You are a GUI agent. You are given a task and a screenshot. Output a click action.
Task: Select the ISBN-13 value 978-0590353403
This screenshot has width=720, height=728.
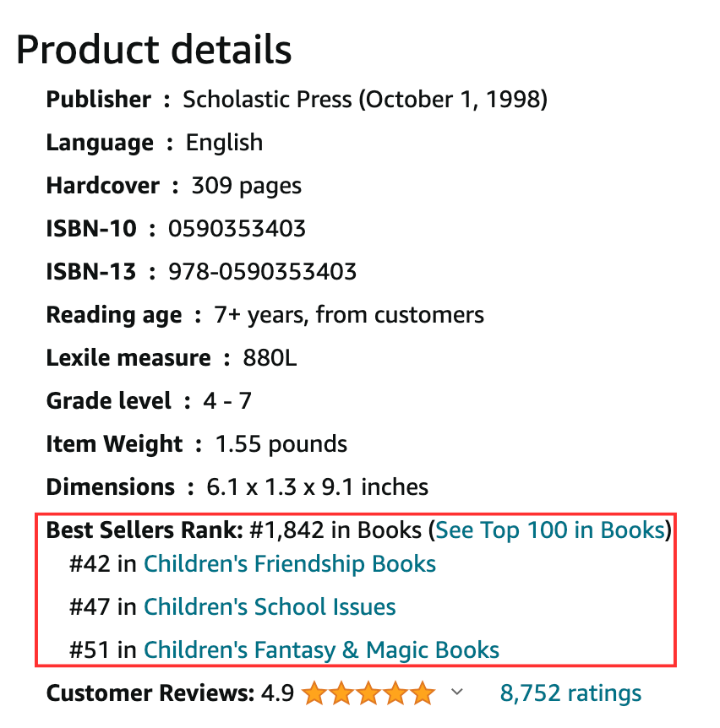coord(263,272)
